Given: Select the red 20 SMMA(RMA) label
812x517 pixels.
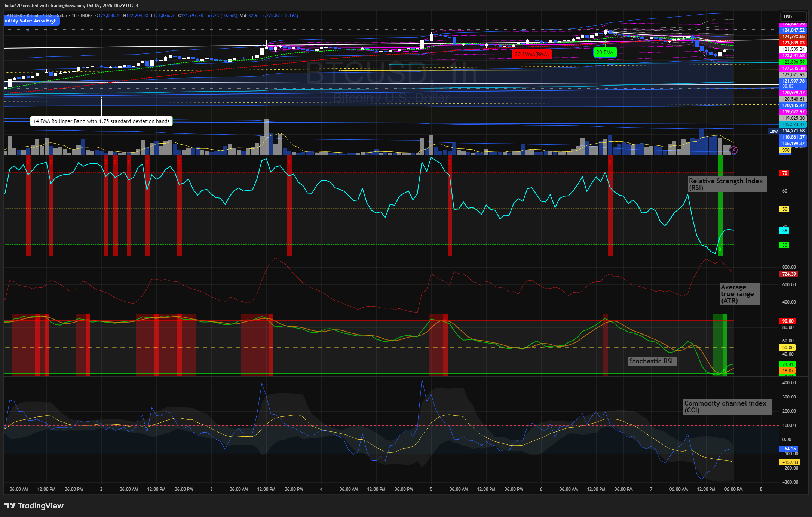Looking at the screenshot, I should coord(531,54).
